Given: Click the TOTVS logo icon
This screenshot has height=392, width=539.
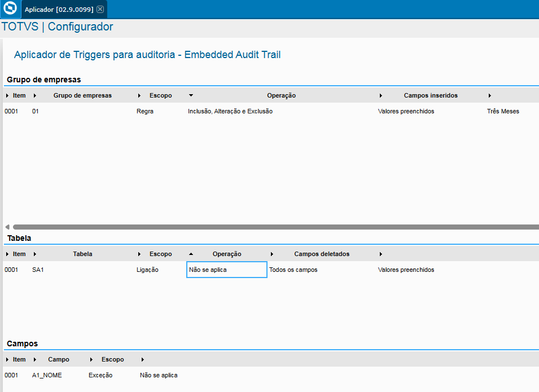Looking at the screenshot, I should click(x=10, y=8).
